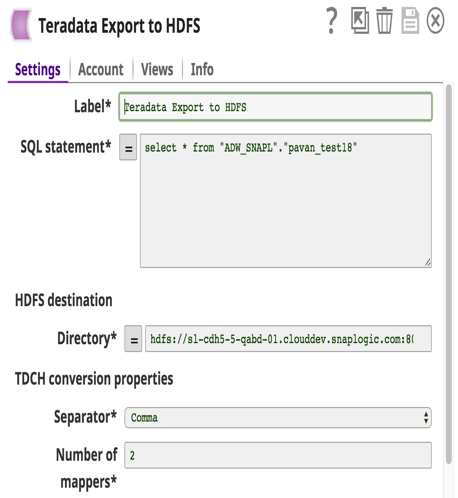Toggle expression button for SQL statement

(128, 147)
